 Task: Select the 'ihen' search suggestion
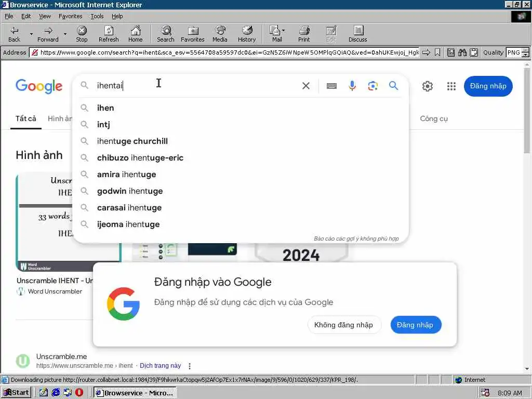tap(240, 108)
